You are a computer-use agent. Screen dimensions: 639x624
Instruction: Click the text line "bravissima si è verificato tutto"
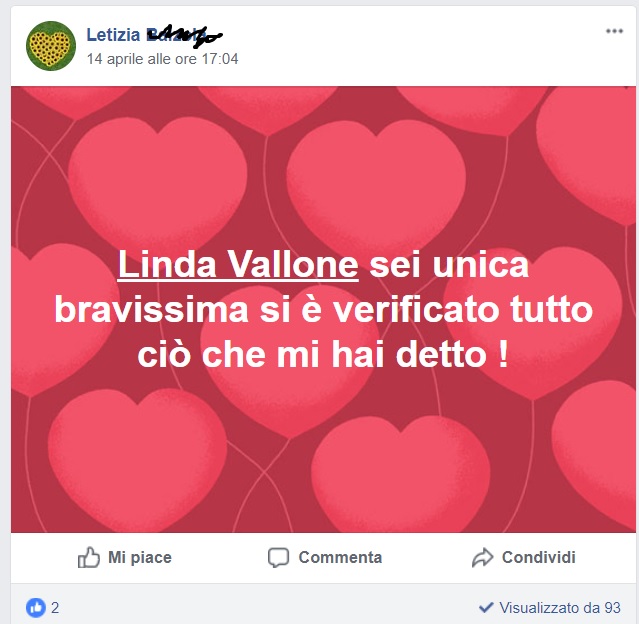tap(324, 309)
